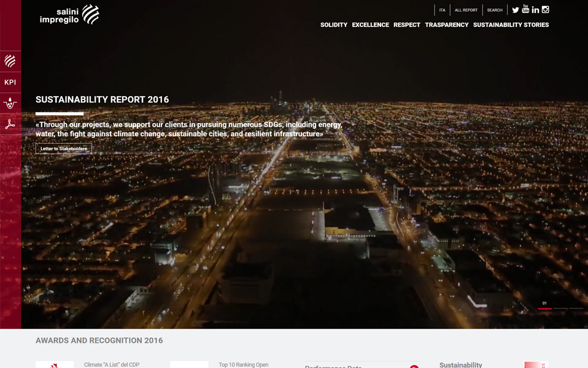
Task: Open the Search link
Action: tap(495, 10)
